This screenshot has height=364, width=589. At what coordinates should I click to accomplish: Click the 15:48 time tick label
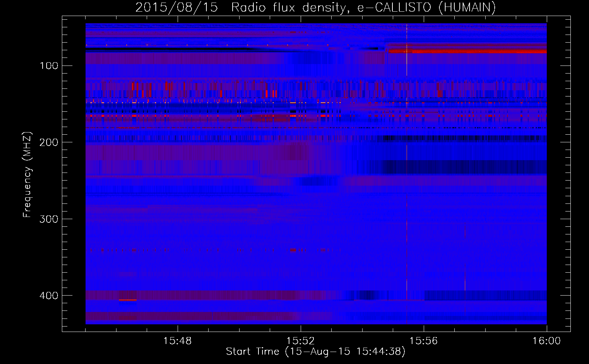coord(177,341)
